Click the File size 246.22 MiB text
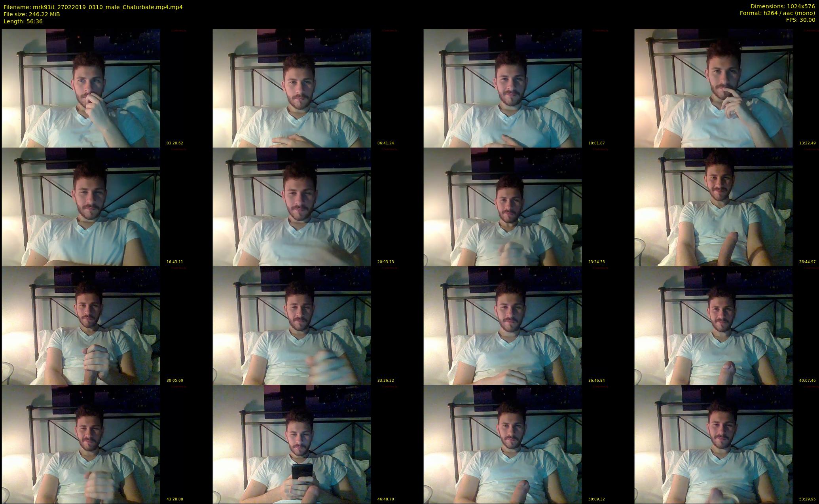 (32, 14)
